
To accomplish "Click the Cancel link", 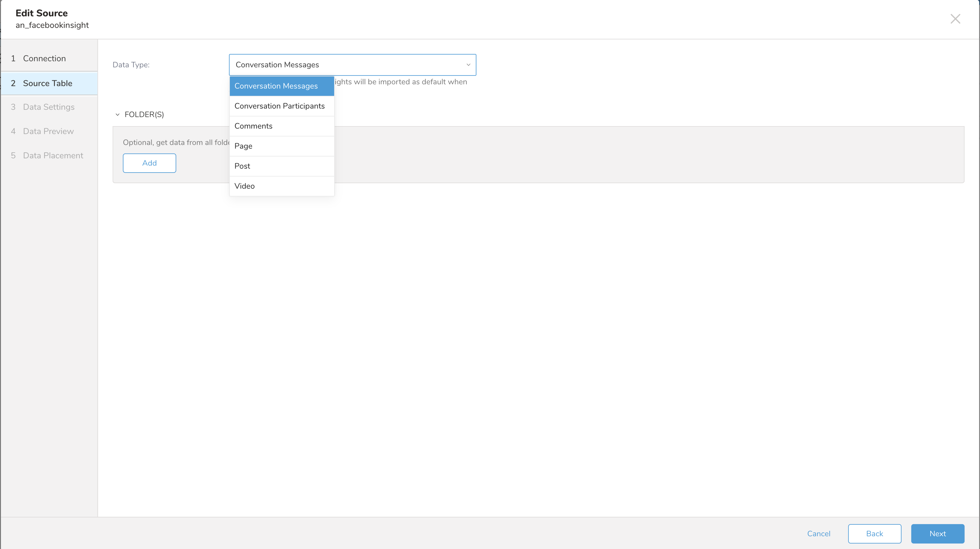I will click(818, 534).
